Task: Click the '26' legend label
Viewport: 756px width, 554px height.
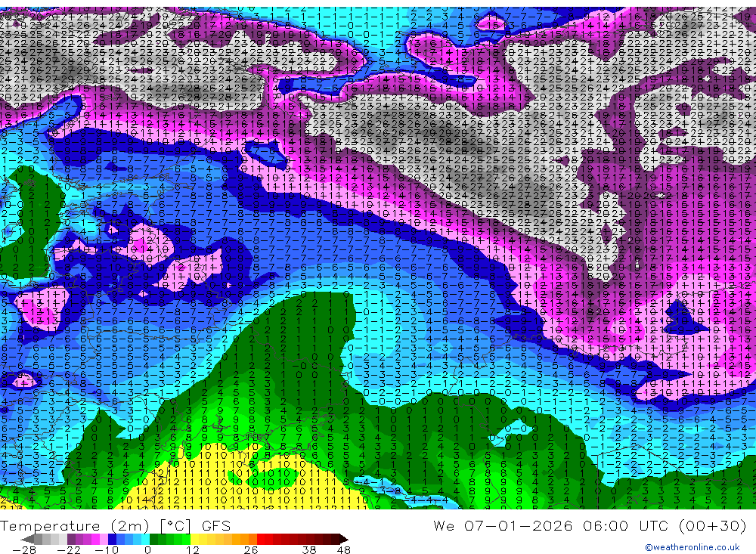Action: (x=251, y=550)
